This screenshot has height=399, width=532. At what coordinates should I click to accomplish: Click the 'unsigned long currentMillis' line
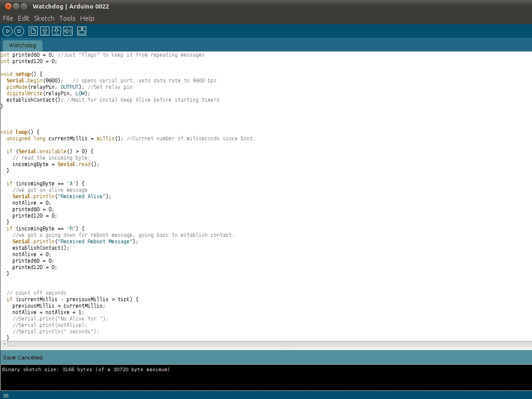point(131,139)
